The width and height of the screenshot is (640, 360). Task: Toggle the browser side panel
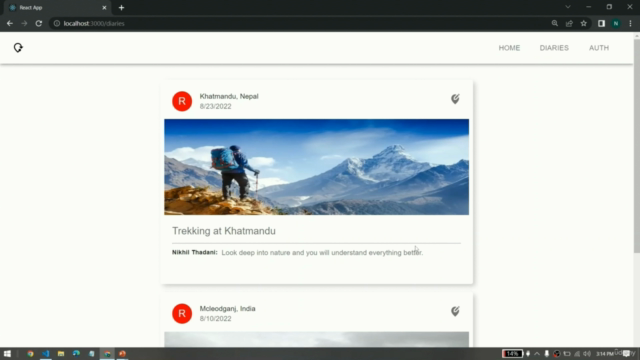click(601, 24)
